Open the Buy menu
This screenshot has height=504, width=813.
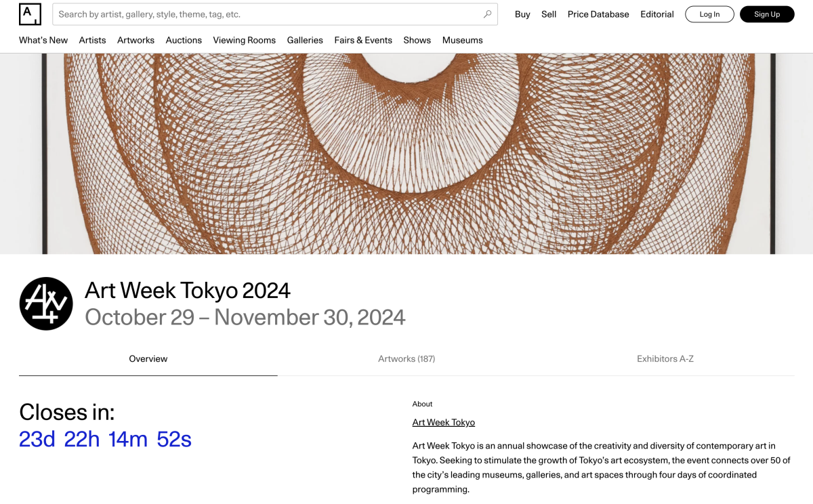[522, 14]
